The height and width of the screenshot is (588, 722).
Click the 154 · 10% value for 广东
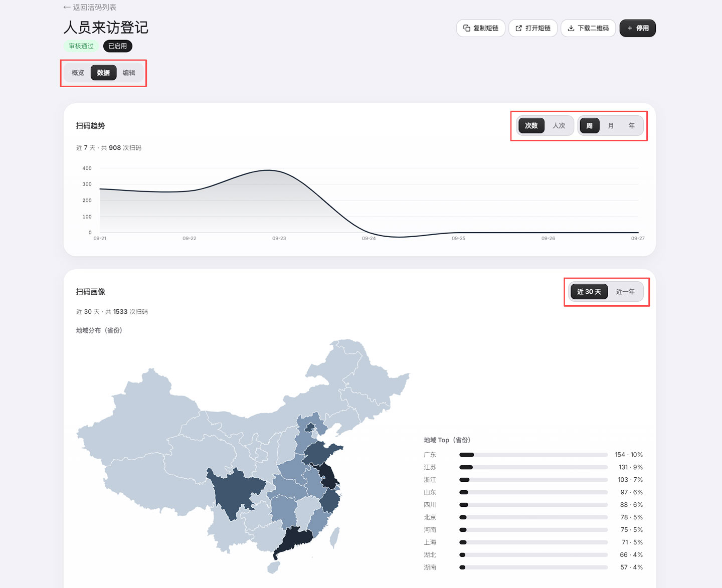(x=629, y=455)
